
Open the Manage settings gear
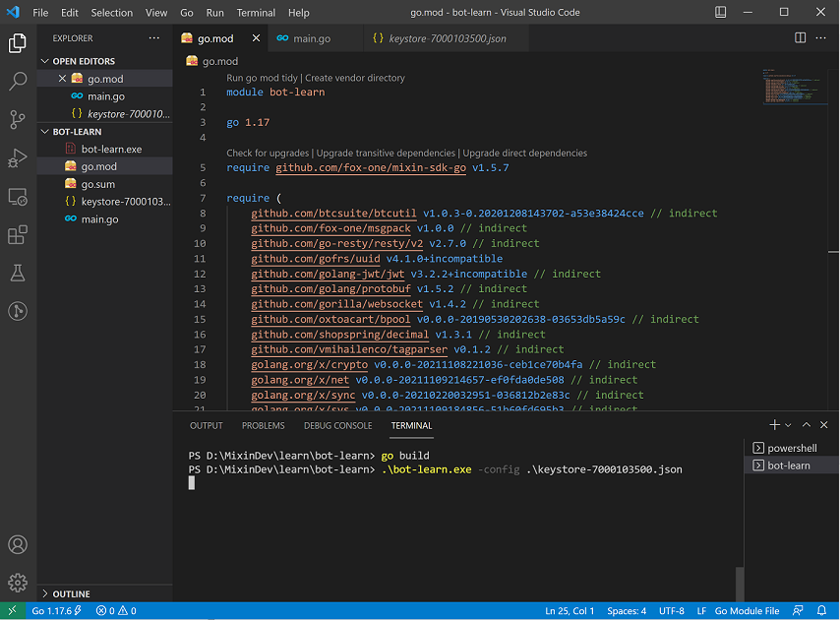click(18, 582)
